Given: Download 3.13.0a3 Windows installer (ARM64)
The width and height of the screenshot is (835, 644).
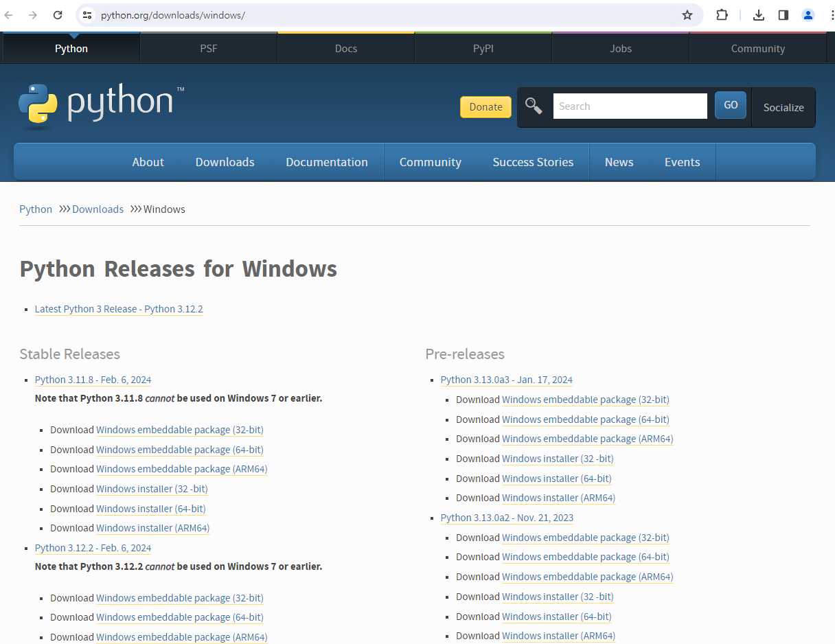Looking at the screenshot, I should pos(558,498).
